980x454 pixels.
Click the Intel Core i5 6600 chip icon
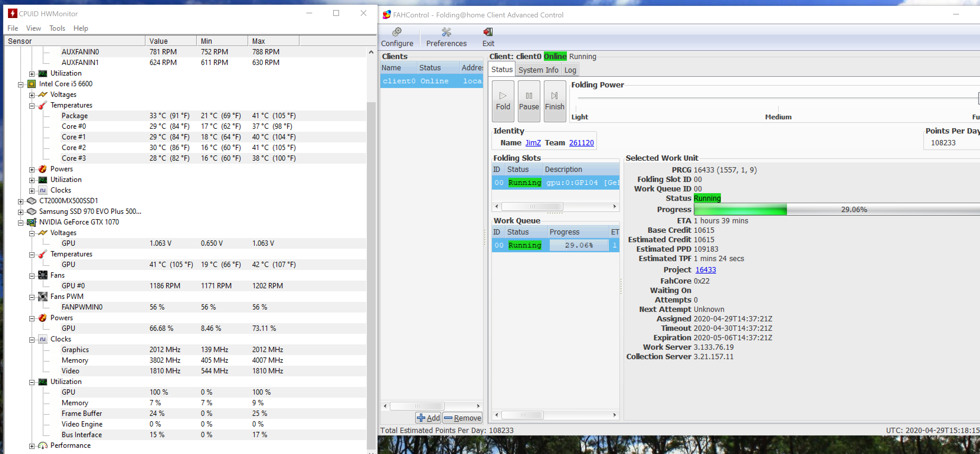[x=32, y=84]
